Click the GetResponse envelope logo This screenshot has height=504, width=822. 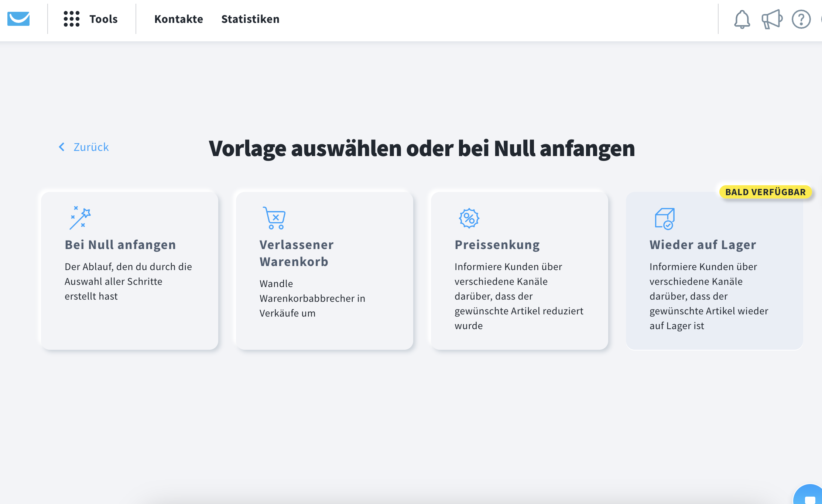18,19
